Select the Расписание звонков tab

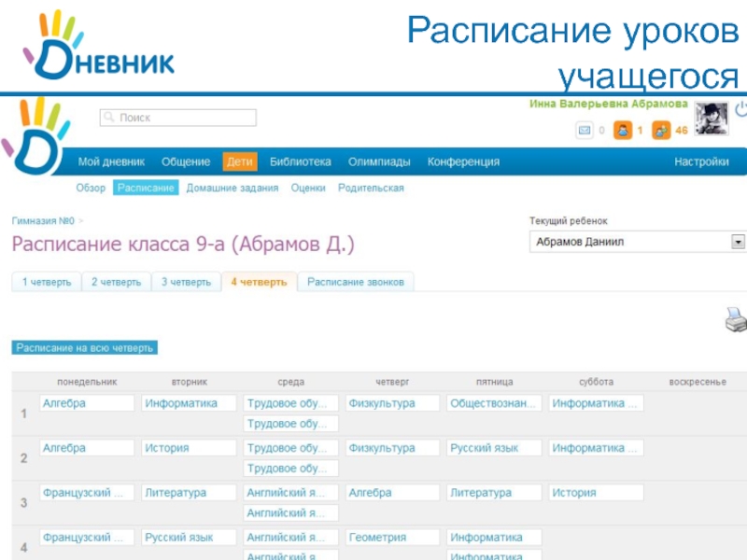356,282
